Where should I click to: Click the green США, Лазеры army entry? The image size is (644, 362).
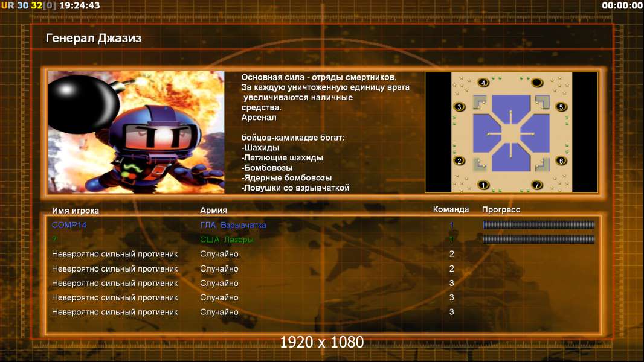227,240
